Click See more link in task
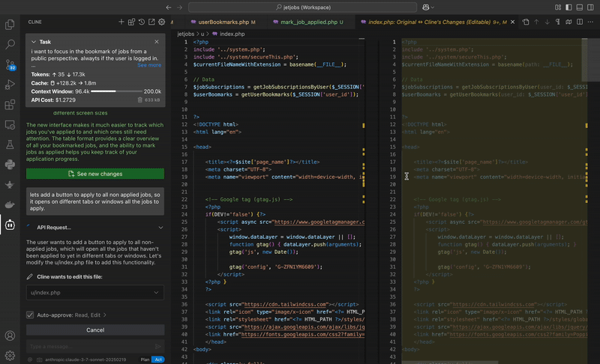 click(149, 65)
